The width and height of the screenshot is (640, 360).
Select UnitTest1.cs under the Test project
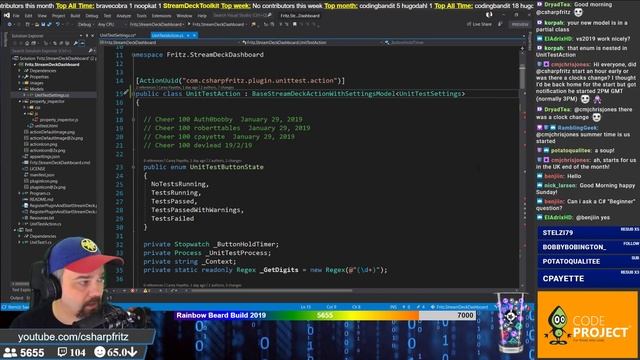[40, 242]
